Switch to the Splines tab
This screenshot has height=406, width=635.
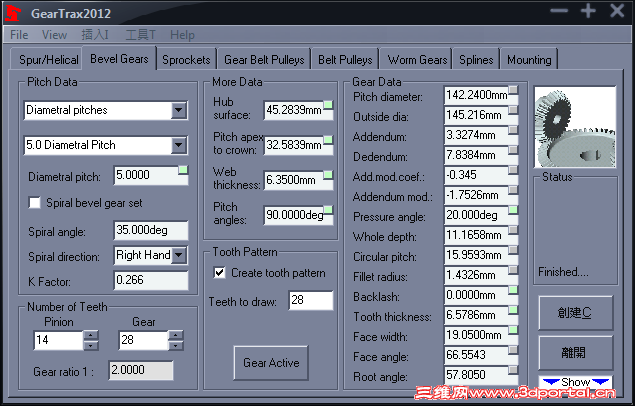[476, 60]
